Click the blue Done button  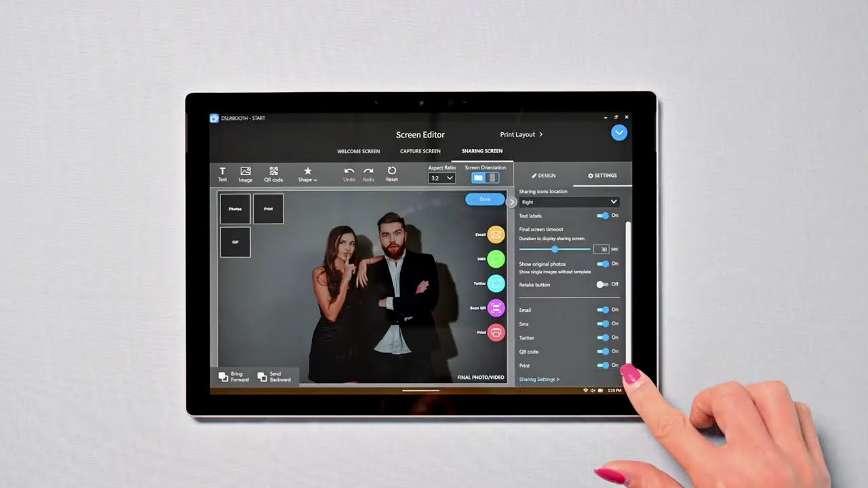coord(485,199)
